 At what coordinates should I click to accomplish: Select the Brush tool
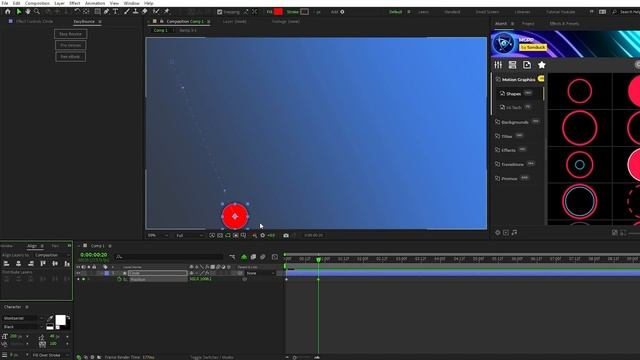(127, 12)
